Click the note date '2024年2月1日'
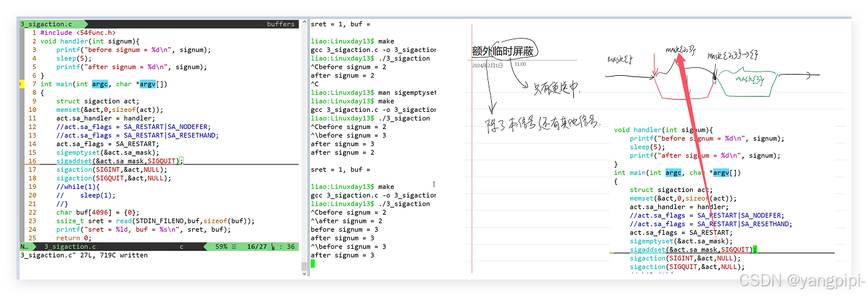The image size is (868, 296). coord(488,65)
